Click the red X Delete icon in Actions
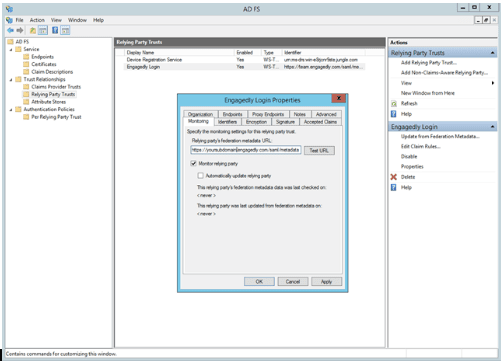This screenshot has height=361, width=503. [394, 177]
